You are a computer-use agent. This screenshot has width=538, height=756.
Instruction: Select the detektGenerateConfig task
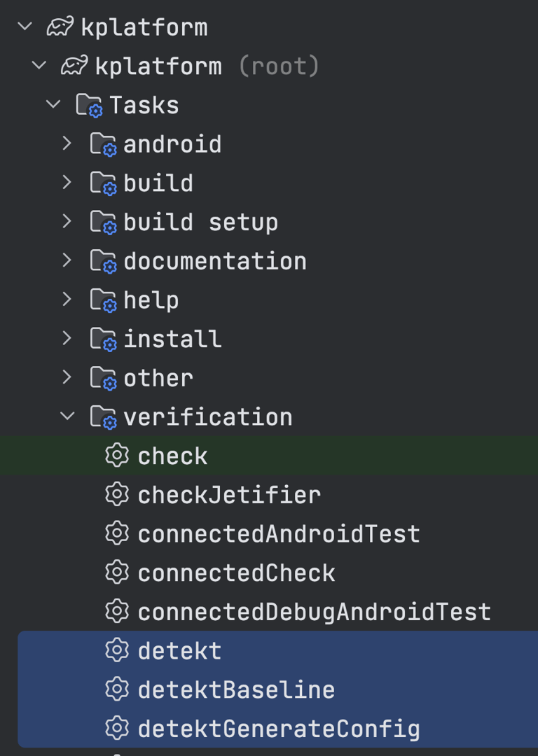tap(279, 729)
